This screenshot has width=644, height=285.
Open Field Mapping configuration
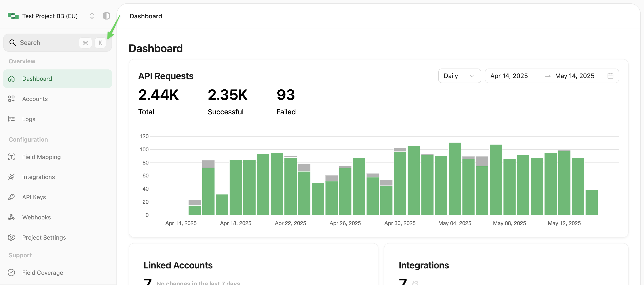tap(58, 157)
